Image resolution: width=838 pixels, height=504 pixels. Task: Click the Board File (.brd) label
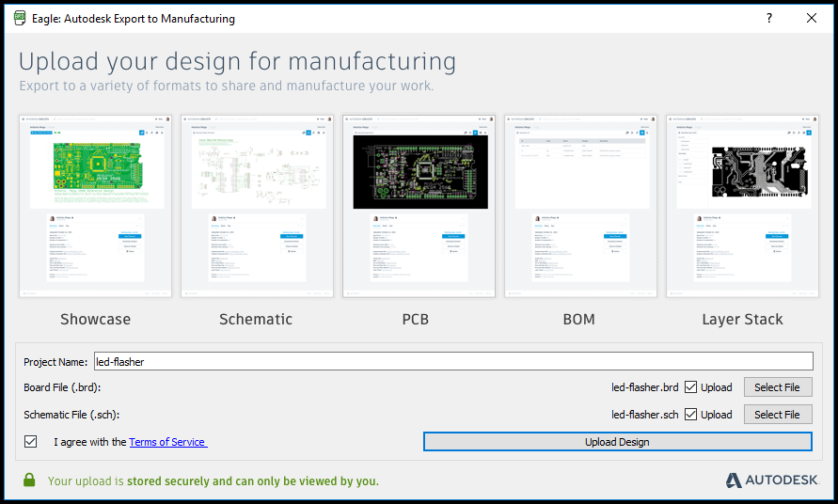pos(62,387)
